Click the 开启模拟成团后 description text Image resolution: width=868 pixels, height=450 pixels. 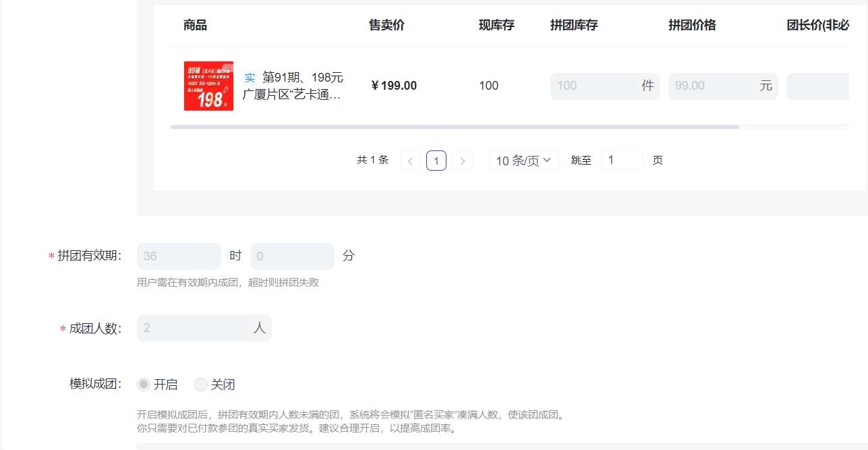click(352, 422)
